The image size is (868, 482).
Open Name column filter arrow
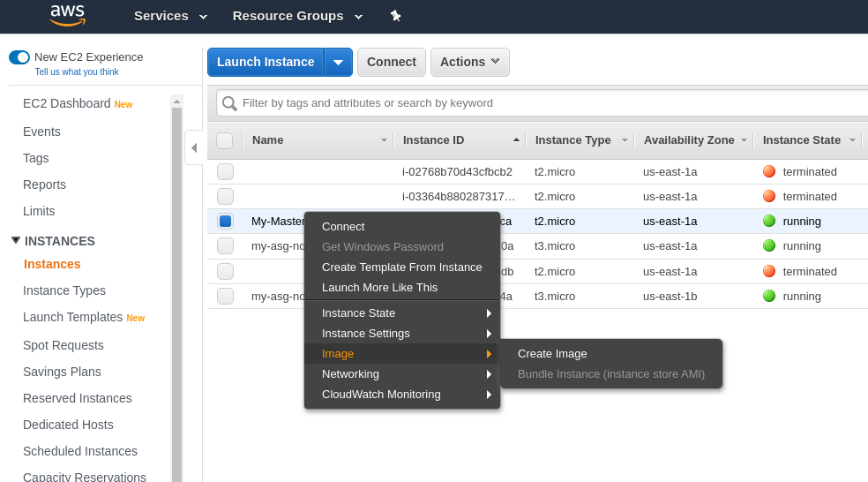384,140
